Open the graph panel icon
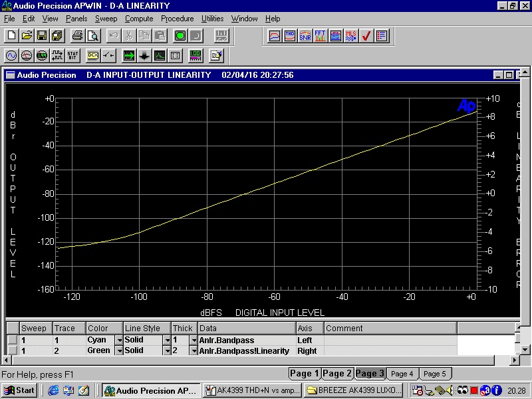 click(x=160, y=56)
